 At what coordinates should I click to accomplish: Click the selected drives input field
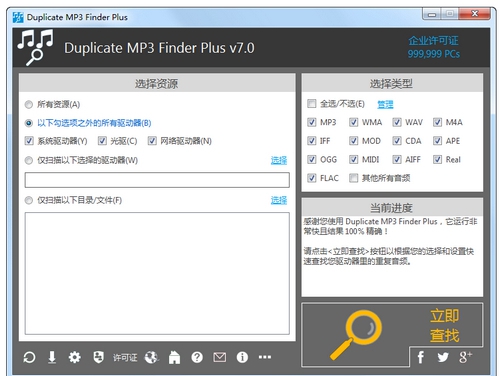pyautogui.click(x=157, y=180)
